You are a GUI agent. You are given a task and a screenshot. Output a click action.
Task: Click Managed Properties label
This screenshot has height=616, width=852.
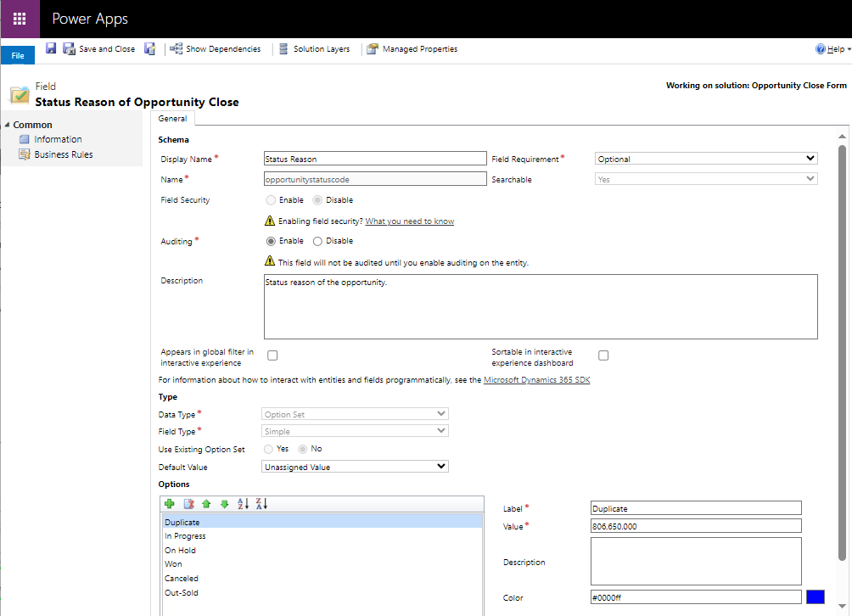pyautogui.click(x=420, y=49)
